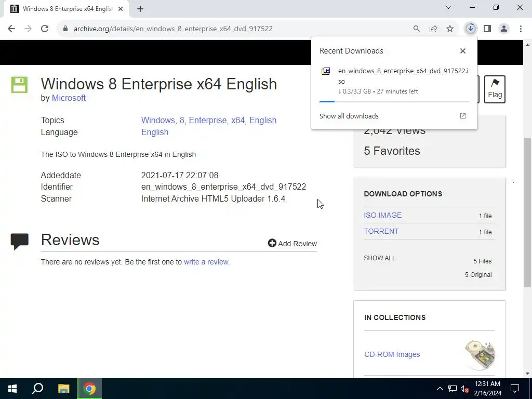
Task: Follow the 'write a review' link
Action: (206, 262)
